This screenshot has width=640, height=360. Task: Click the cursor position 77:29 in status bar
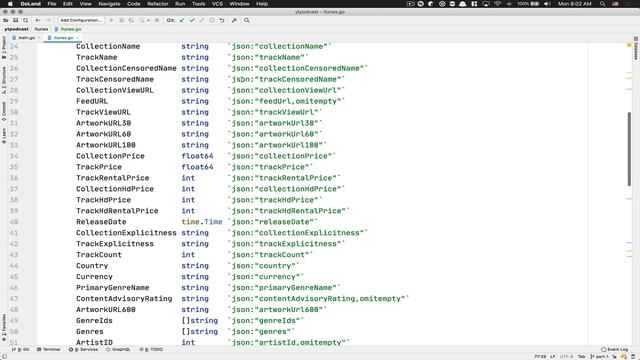pyautogui.click(x=540, y=356)
